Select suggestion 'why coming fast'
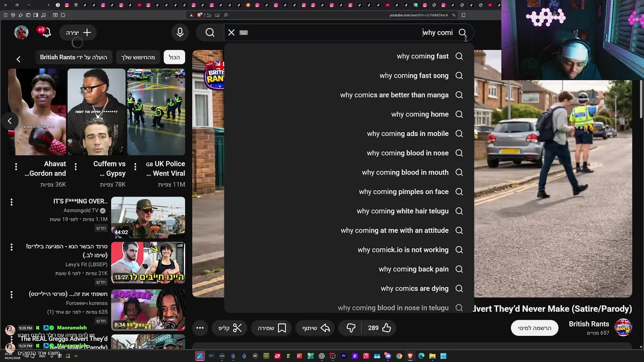This screenshot has width=644, height=362. 349,56
